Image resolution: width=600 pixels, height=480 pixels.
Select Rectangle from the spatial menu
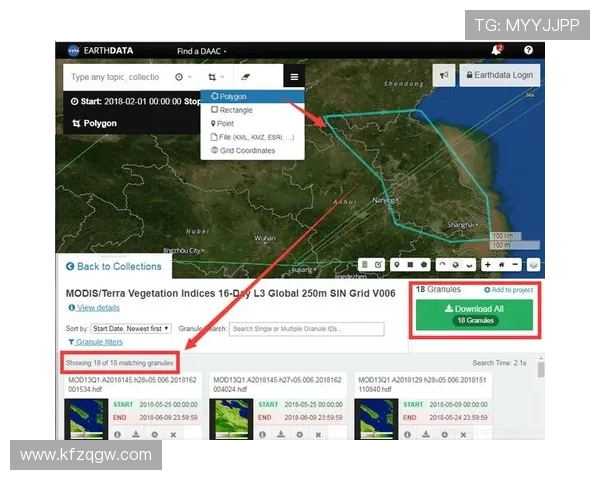coord(236,110)
